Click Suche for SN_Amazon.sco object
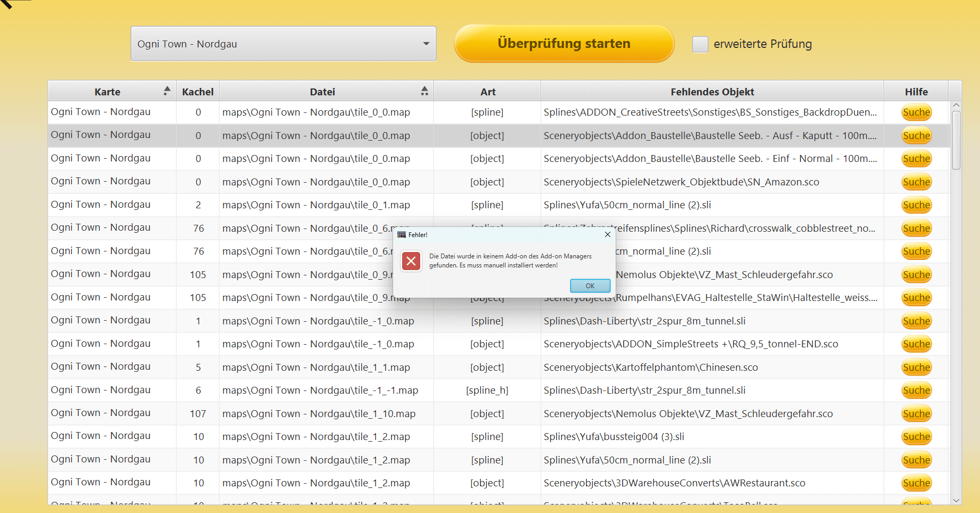This screenshot has height=513, width=980. point(916,182)
